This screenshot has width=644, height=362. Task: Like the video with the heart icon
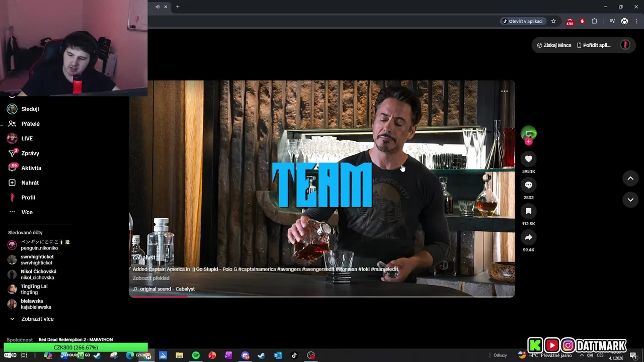(x=528, y=159)
